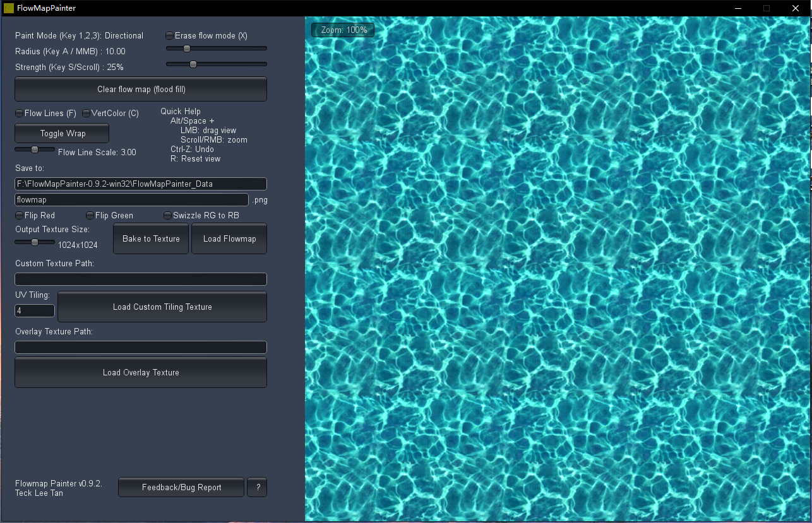Image resolution: width=812 pixels, height=523 pixels.
Task: Enable Flip Green
Action: point(88,215)
